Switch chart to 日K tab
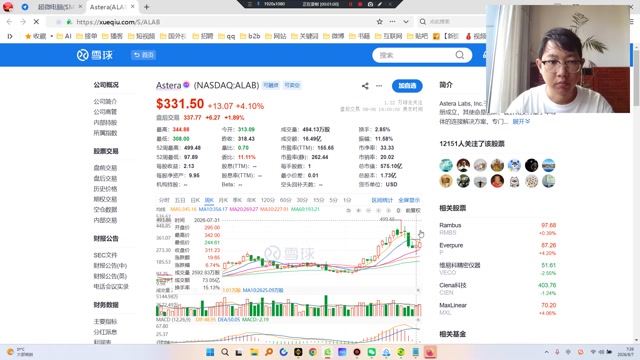640x360 pixels. (195, 200)
